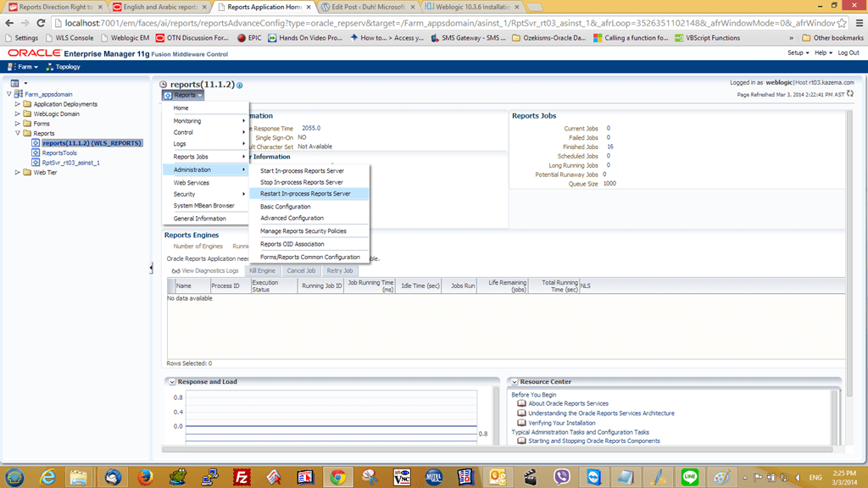The height and width of the screenshot is (488, 868).
Task: Click the page refresh icon beside Page Refreshed
Action: (x=850, y=94)
